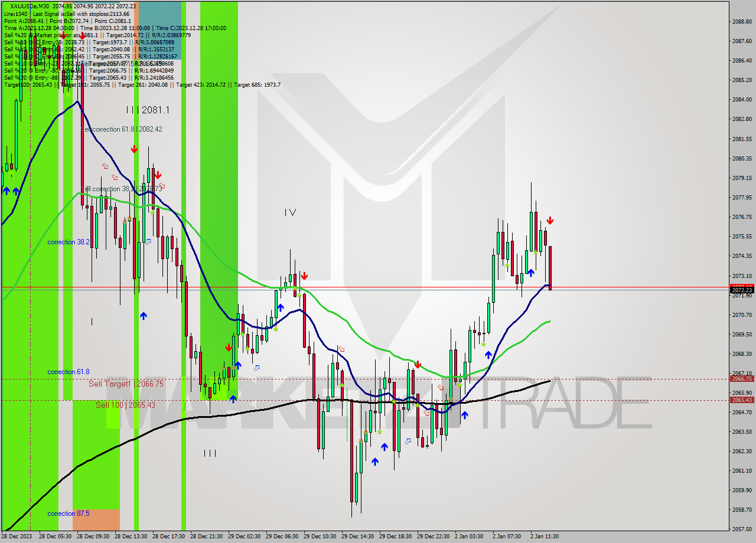Click the 2063.50 price axis label
756x543 pixels.
pyautogui.click(x=742, y=431)
